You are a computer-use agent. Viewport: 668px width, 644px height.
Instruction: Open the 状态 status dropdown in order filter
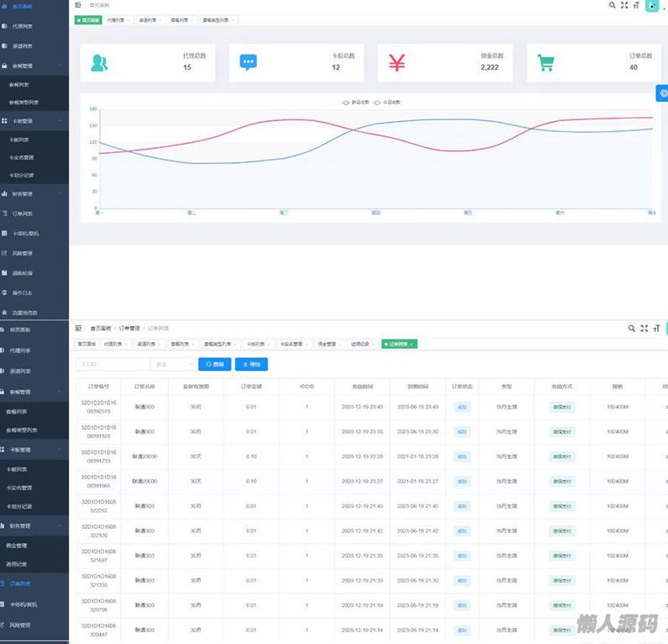(172, 364)
